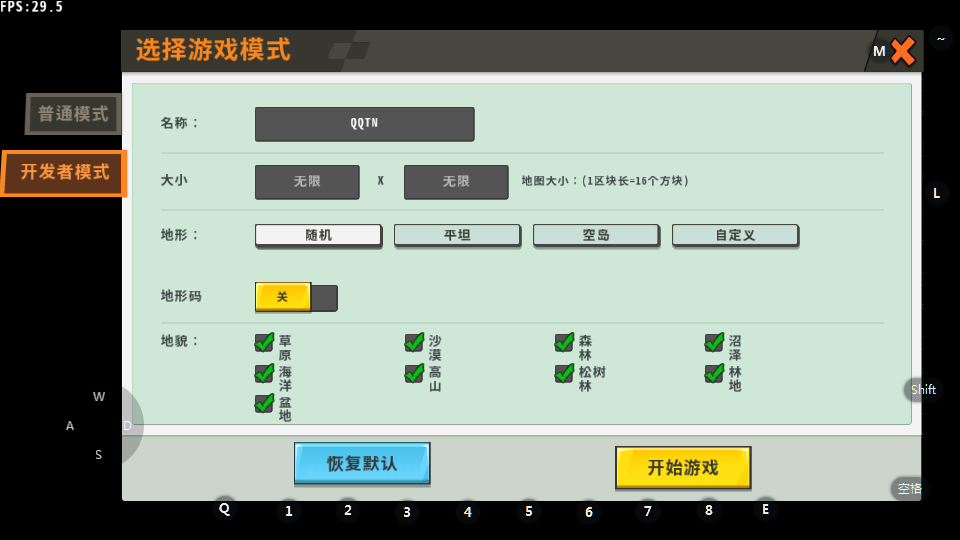Uncheck the 沙漠 desert biome
960x540 pixels.
pyautogui.click(x=414, y=342)
